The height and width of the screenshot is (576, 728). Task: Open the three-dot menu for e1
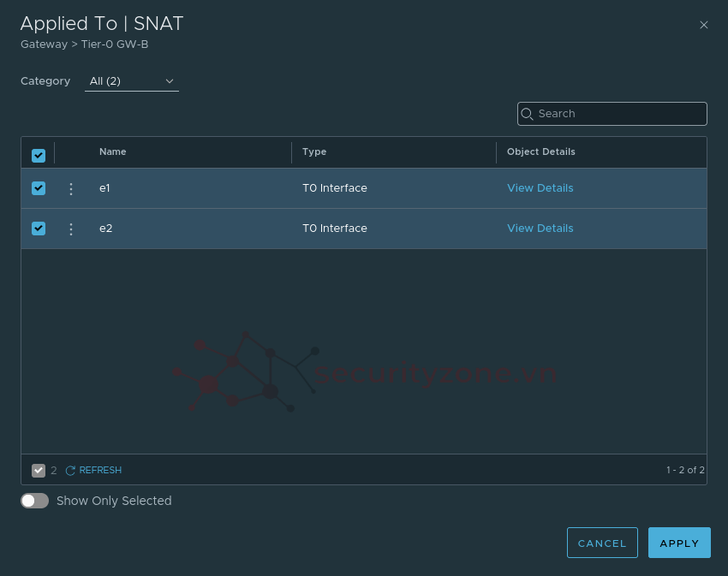(x=71, y=189)
